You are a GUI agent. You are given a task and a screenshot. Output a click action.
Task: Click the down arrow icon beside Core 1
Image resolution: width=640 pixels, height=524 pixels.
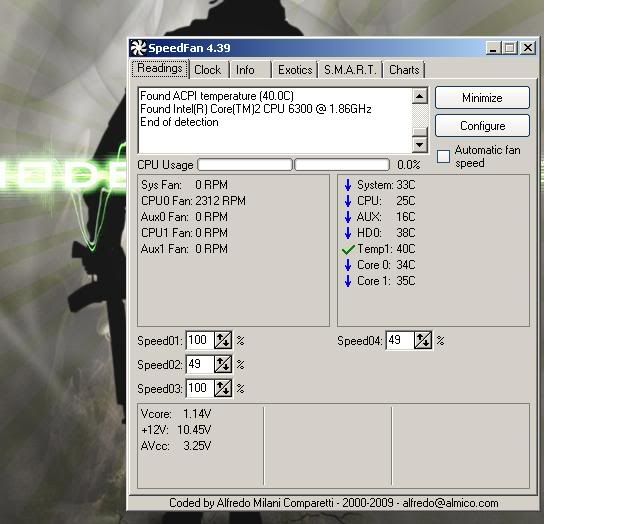(x=348, y=281)
